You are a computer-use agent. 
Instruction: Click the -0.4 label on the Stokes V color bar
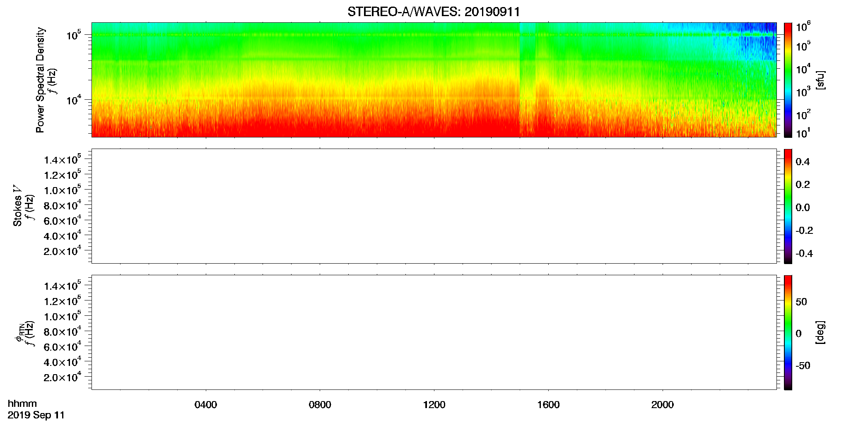[x=804, y=254]
